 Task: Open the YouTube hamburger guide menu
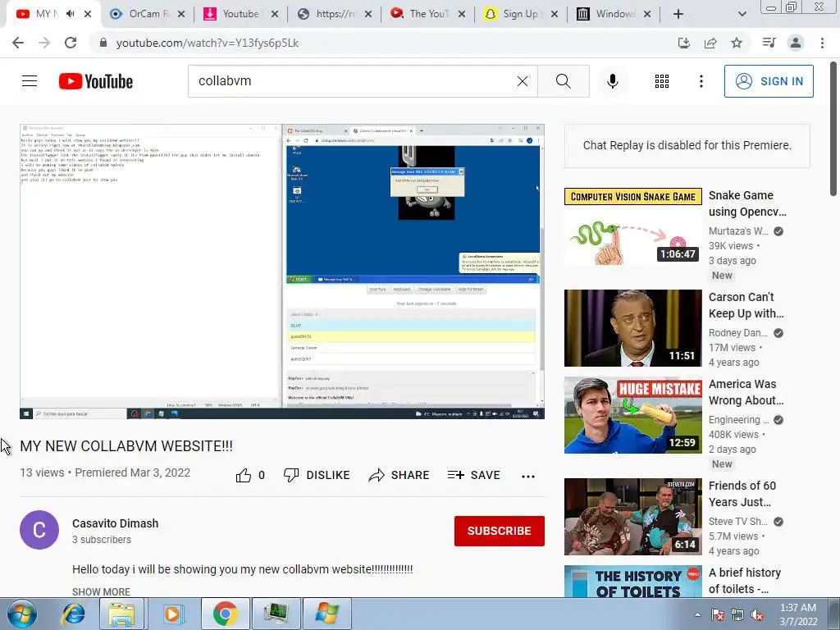pyautogui.click(x=30, y=81)
